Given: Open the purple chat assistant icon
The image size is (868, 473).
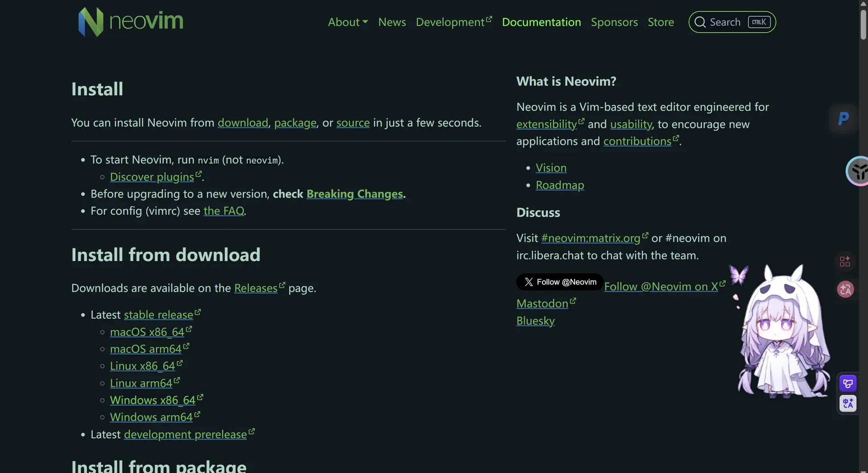Looking at the screenshot, I should (x=848, y=383).
